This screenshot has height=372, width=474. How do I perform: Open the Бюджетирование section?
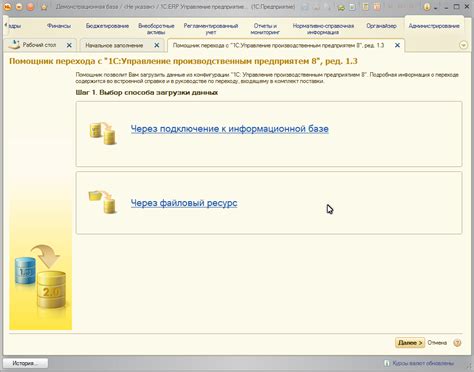click(x=107, y=26)
